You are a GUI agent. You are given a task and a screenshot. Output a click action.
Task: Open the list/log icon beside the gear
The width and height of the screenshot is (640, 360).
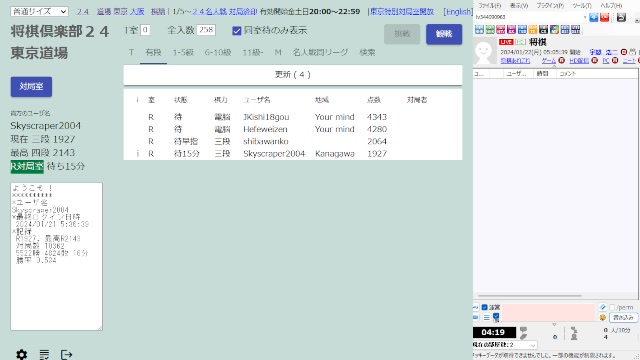(44, 354)
